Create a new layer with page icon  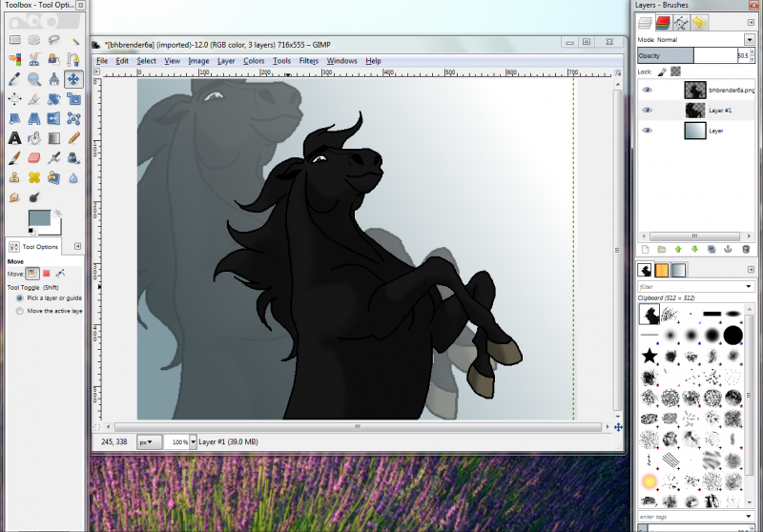click(x=646, y=250)
